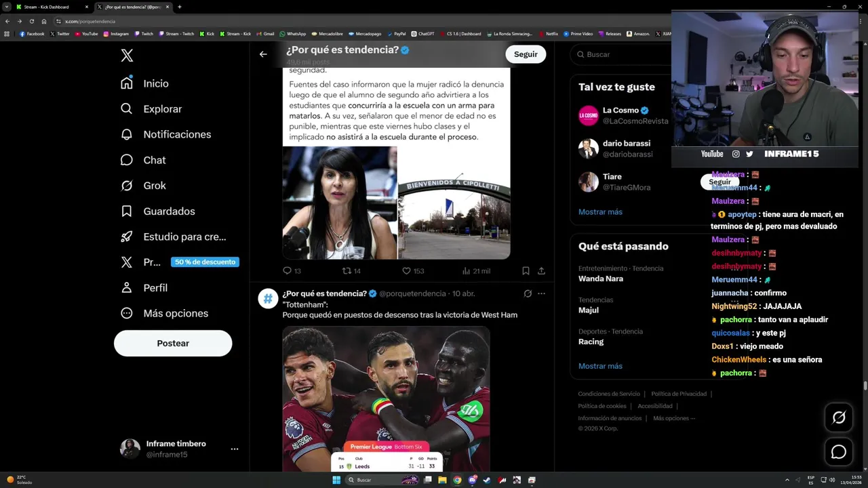Open three-dot menu on Tottenham post
This screenshot has height=488, width=868.
(x=541, y=293)
